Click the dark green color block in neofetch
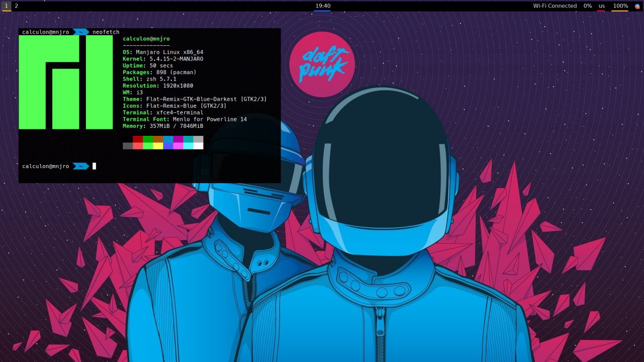The width and height of the screenshot is (644, 362). 148,139
